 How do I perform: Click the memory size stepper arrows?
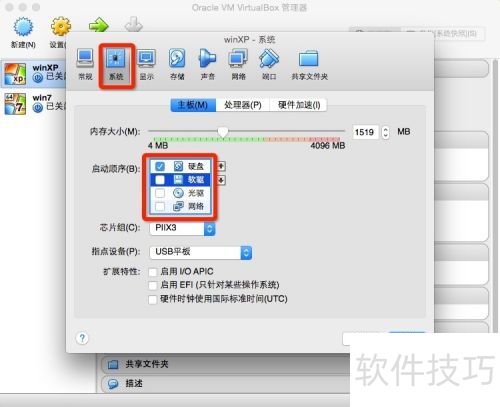pyautogui.click(x=385, y=132)
